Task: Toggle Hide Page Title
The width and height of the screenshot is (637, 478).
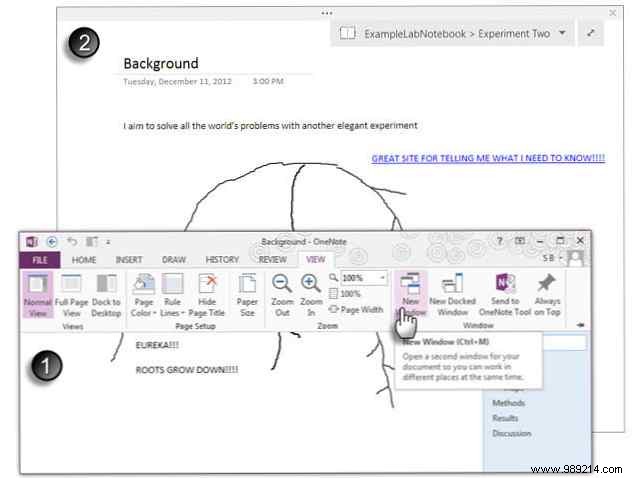Action: click(207, 295)
